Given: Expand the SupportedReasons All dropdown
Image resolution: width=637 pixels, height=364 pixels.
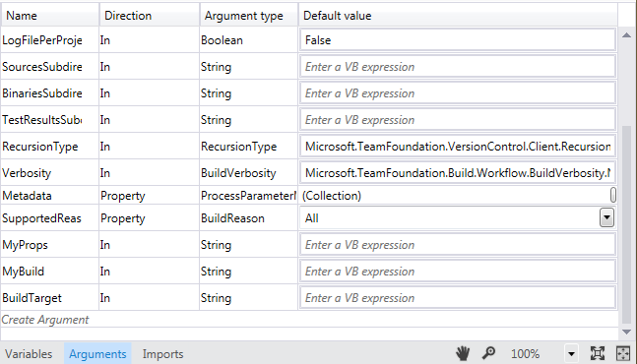Looking at the screenshot, I should [606, 218].
